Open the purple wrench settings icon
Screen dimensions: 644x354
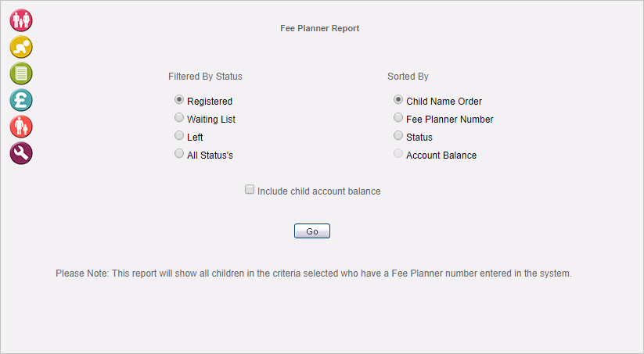click(x=21, y=153)
